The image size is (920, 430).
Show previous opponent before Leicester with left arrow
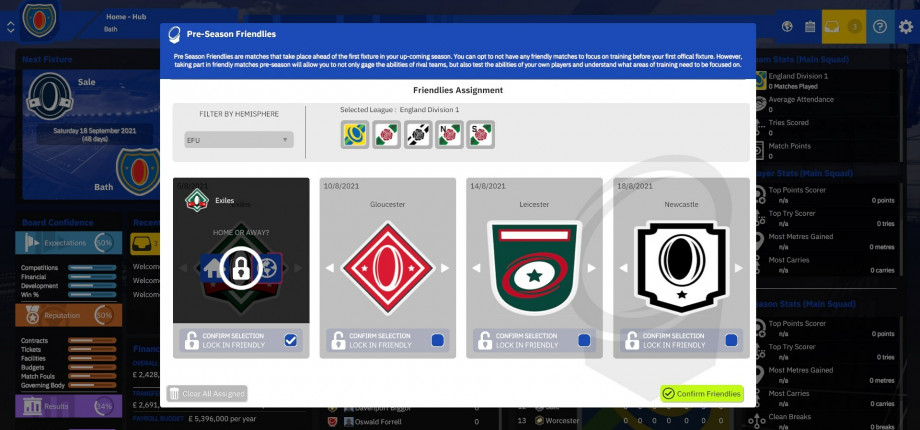(476, 268)
